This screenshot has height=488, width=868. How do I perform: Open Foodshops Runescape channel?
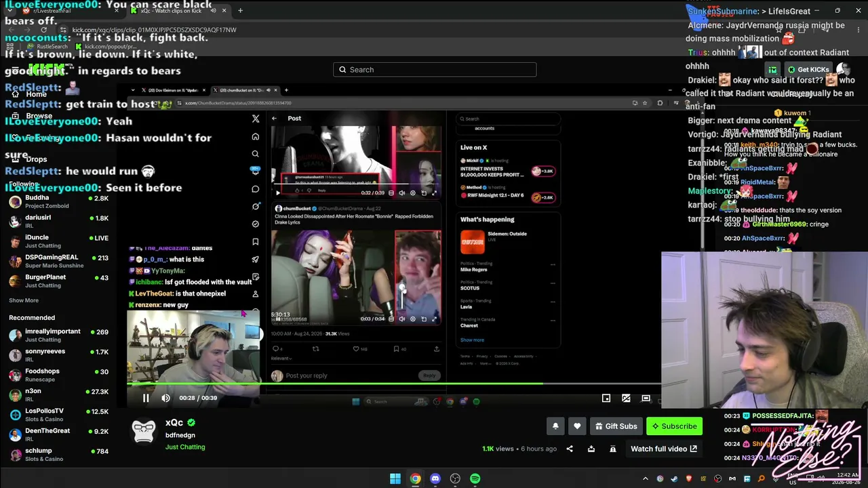58,375
